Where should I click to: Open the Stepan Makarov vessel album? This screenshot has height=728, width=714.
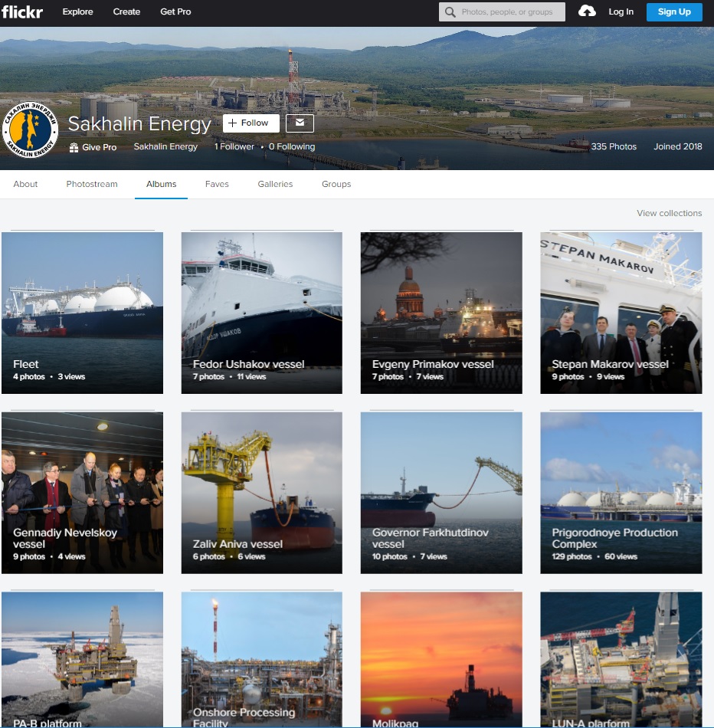tap(621, 313)
